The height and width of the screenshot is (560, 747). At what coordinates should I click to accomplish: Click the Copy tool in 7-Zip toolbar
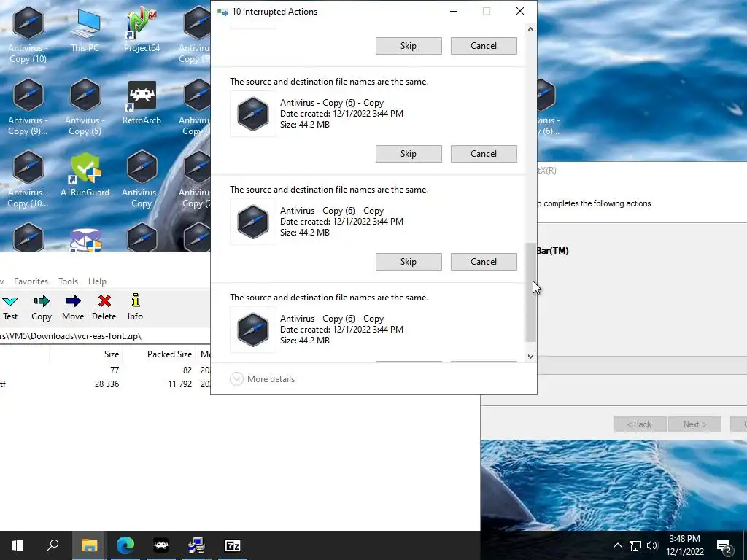click(x=42, y=307)
